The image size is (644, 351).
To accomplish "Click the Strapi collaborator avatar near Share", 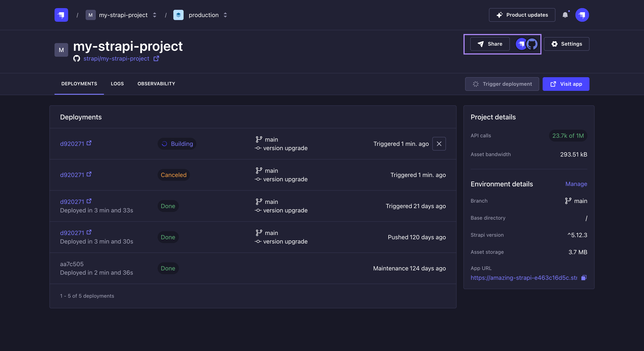I will pos(521,44).
